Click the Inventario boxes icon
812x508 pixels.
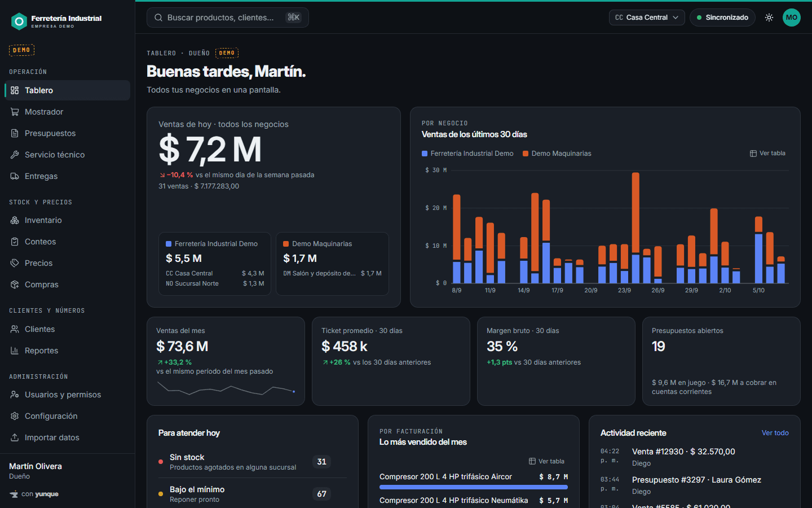pos(15,220)
